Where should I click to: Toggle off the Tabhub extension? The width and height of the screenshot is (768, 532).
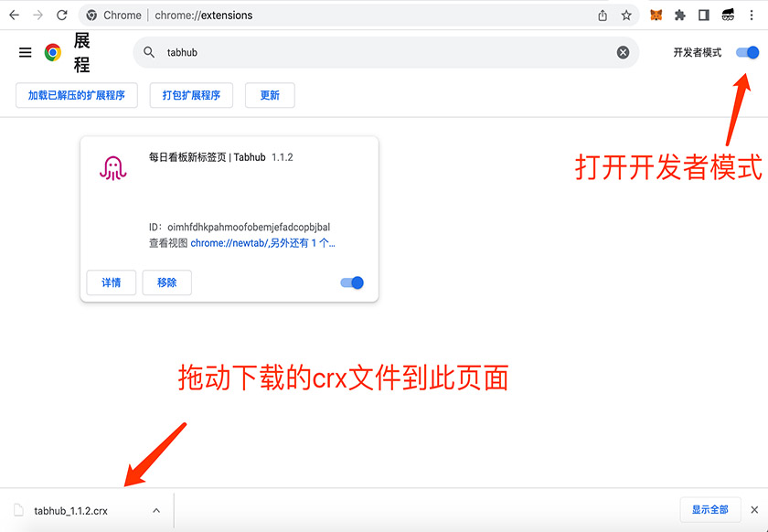(x=352, y=283)
